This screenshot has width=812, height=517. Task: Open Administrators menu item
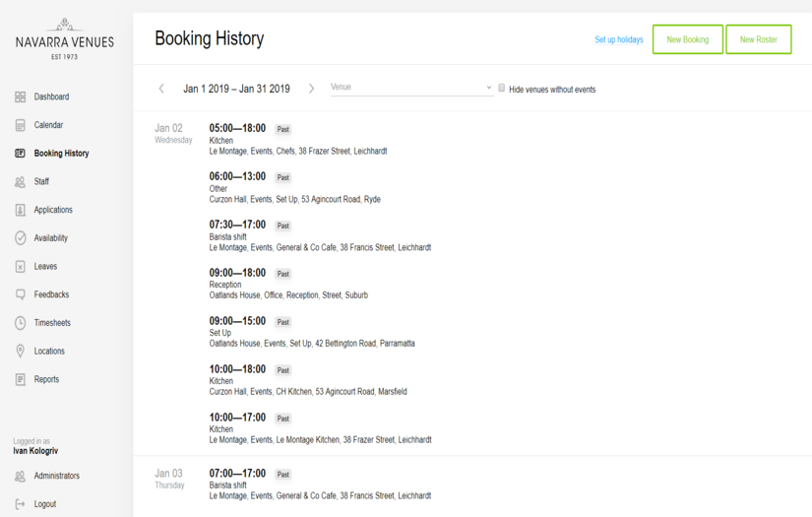coord(57,476)
